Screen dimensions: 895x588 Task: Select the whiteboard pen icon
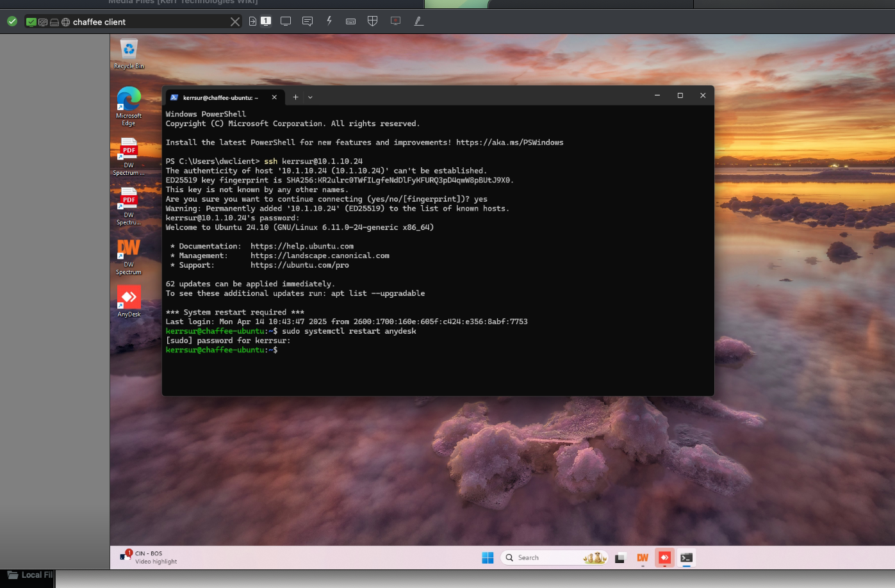click(418, 21)
